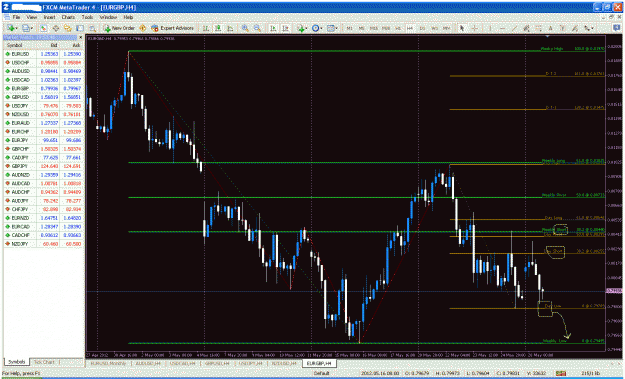
Task: Select the crosshair tool
Action: (475, 28)
